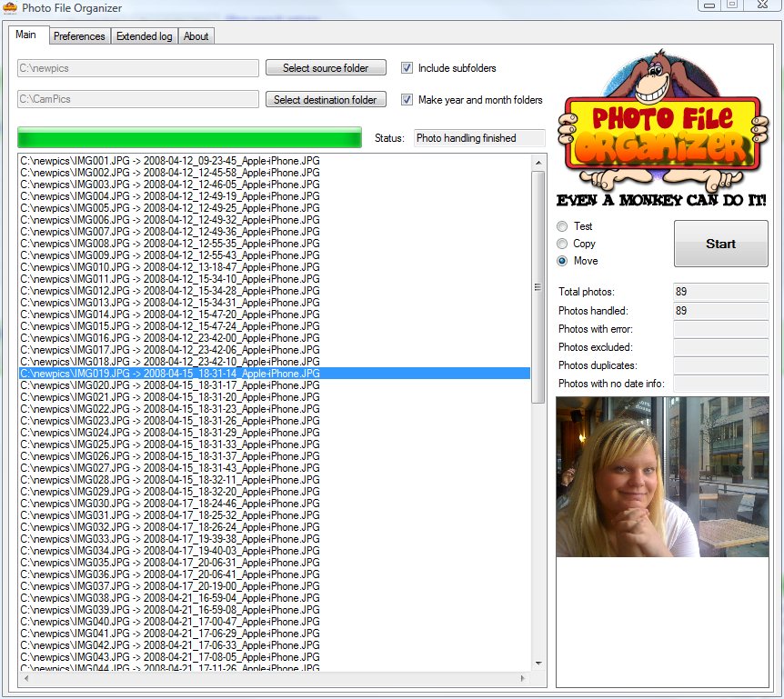This screenshot has height=699, width=784.
Task: Toggle Make year and month folders checkbox
Action: [x=407, y=99]
